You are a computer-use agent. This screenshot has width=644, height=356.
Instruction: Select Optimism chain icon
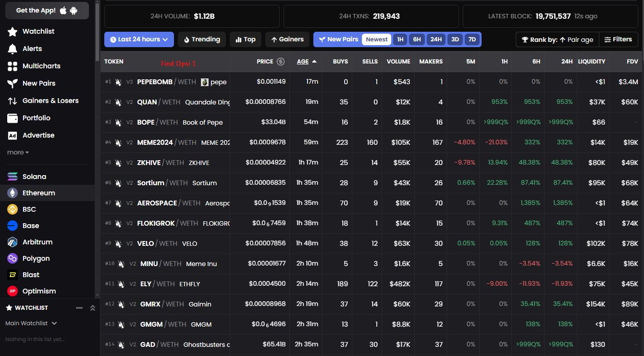pos(12,291)
